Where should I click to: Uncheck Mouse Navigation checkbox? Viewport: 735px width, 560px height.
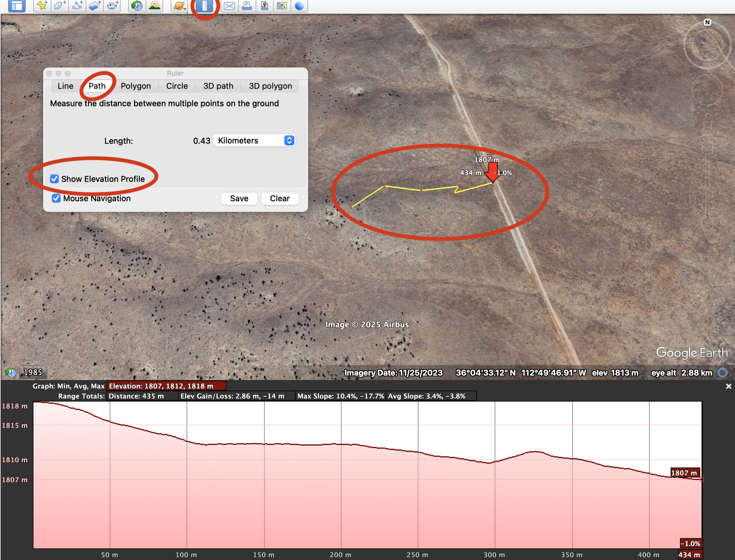tap(56, 198)
